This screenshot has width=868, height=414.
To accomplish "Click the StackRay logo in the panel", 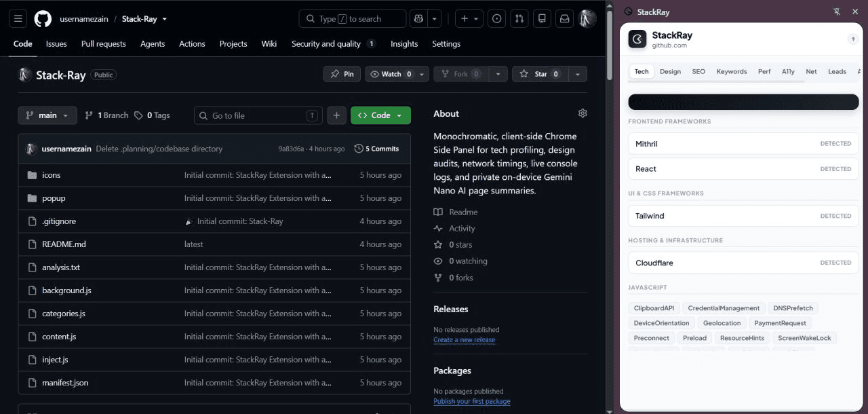I will tap(637, 39).
